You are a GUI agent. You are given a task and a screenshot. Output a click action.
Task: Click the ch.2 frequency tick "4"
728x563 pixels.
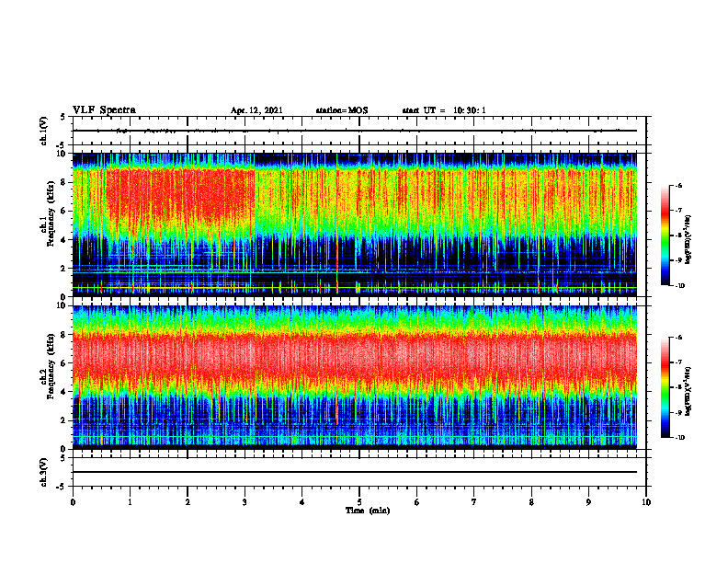click(64, 392)
